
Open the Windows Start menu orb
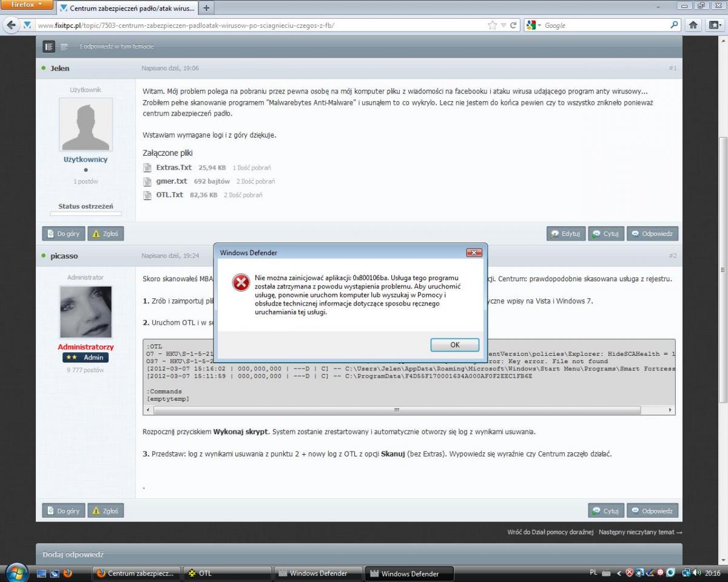(x=16, y=572)
